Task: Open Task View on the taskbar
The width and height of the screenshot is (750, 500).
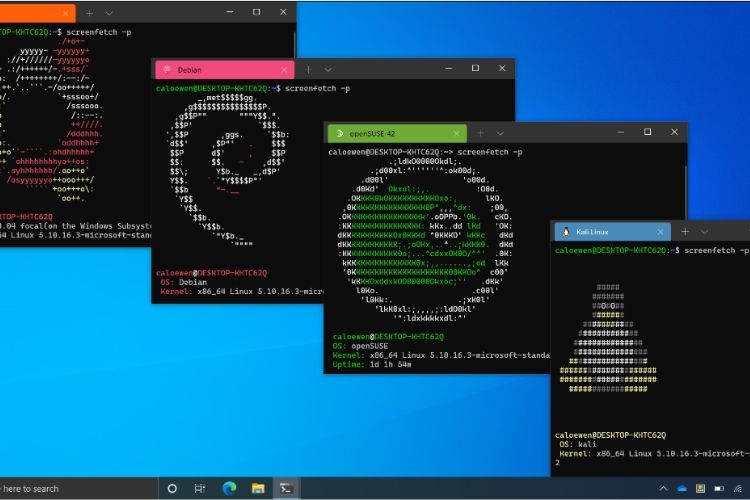Action: tap(200, 489)
